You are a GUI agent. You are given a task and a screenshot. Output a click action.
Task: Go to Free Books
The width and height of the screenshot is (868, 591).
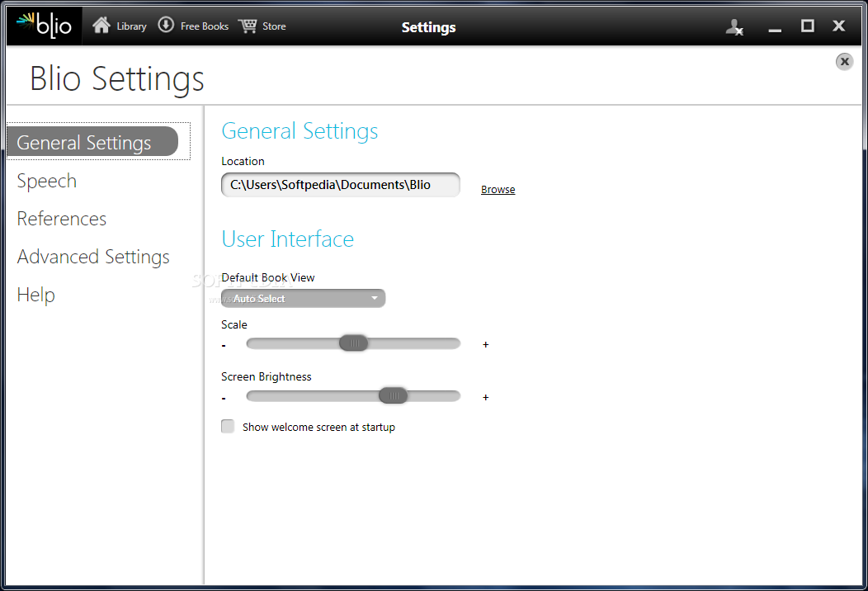click(205, 26)
